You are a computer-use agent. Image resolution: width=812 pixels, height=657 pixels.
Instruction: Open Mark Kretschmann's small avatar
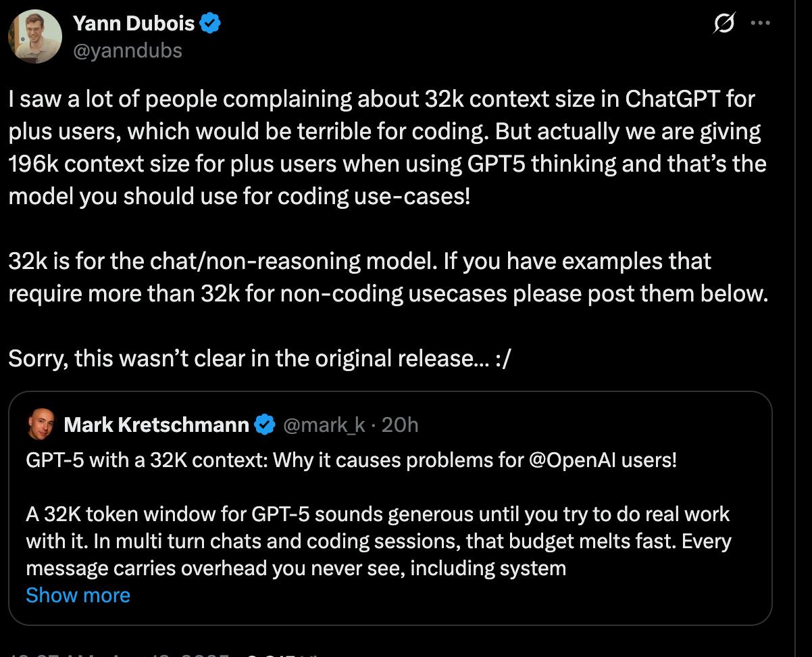click(x=41, y=424)
